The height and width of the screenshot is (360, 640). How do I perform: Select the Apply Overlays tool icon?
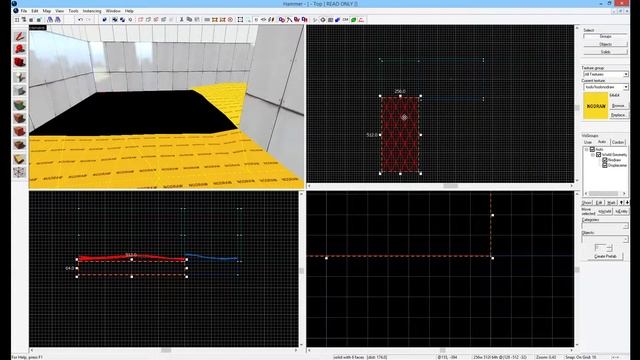[x=19, y=145]
